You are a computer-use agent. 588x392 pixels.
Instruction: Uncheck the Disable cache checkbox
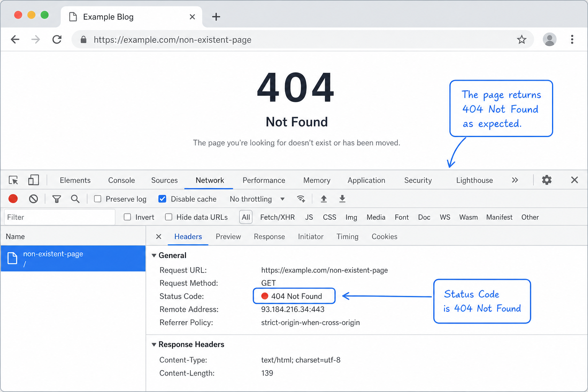click(162, 199)
